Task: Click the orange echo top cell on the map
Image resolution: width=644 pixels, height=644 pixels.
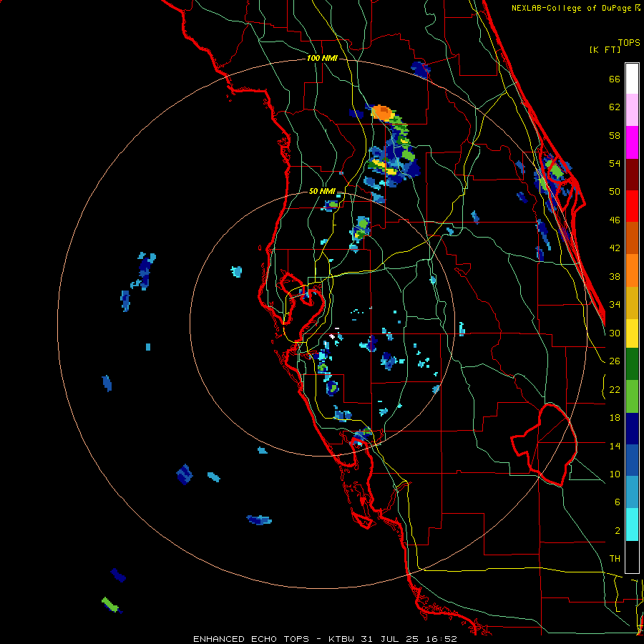Action: [382, 112]
